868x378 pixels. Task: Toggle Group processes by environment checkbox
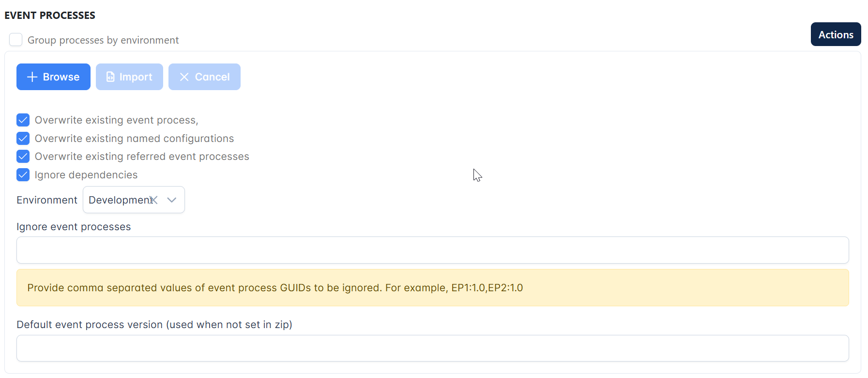[16, 40]
